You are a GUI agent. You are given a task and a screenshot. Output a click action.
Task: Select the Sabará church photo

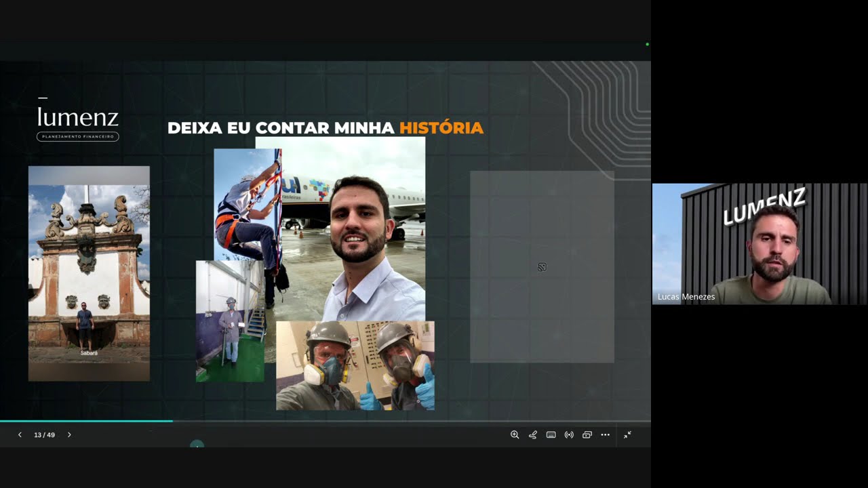89,273
